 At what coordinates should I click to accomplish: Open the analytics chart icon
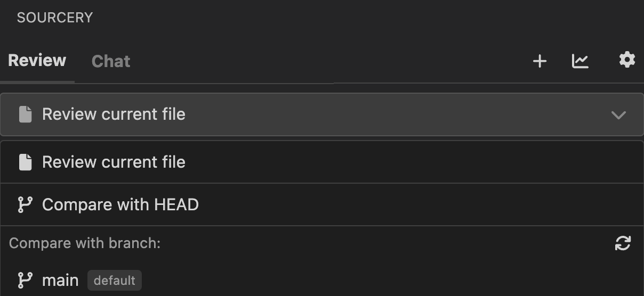pos(580,61)
